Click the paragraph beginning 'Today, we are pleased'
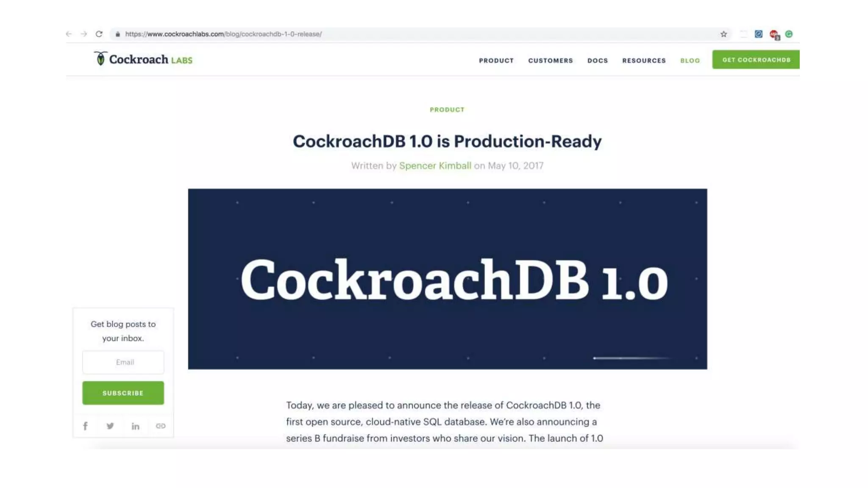This screenshot has width=868, height=488. coord(444,421)
